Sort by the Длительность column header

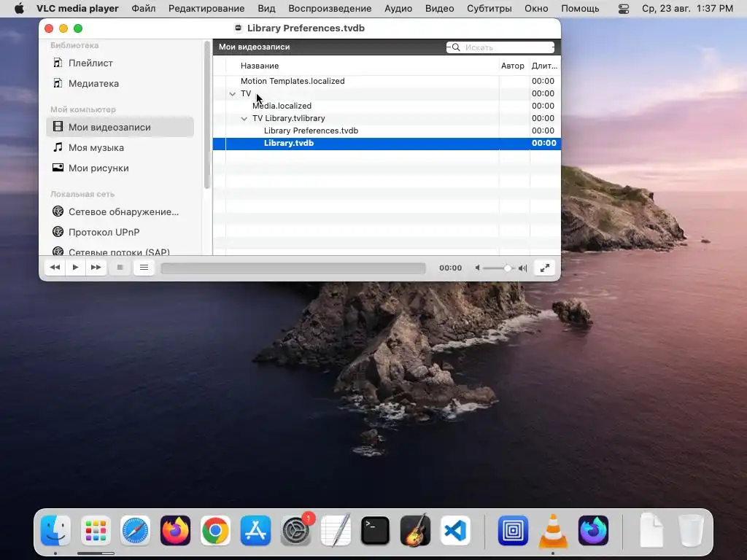(545, 66)
